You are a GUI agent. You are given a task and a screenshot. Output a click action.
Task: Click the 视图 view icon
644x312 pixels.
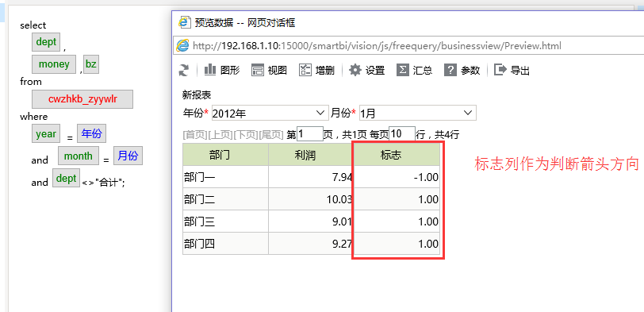(x=258, y=71)
